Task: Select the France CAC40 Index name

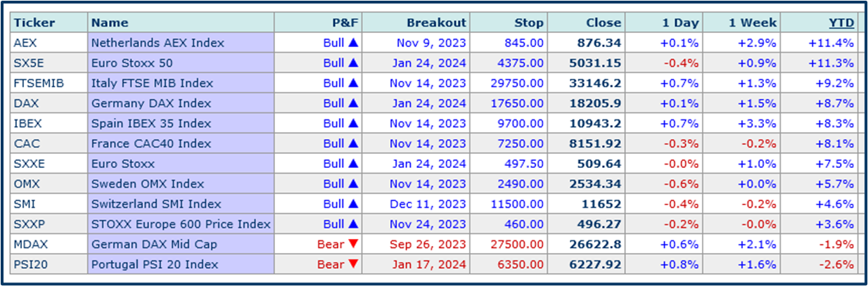Action: click(151, 144)
